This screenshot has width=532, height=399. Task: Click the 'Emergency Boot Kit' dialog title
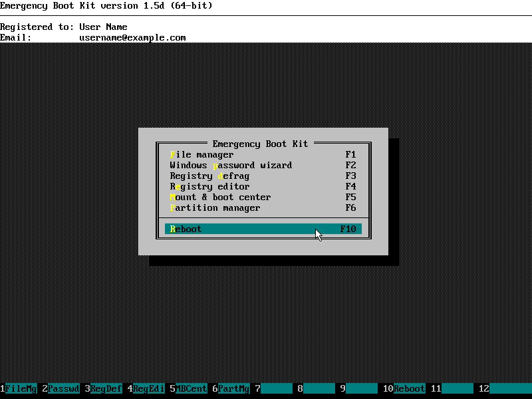point(260,144)
